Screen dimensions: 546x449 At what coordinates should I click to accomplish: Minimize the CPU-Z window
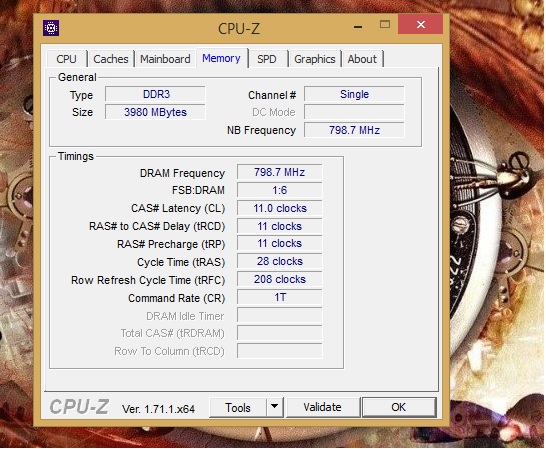(x=358, y=26)
